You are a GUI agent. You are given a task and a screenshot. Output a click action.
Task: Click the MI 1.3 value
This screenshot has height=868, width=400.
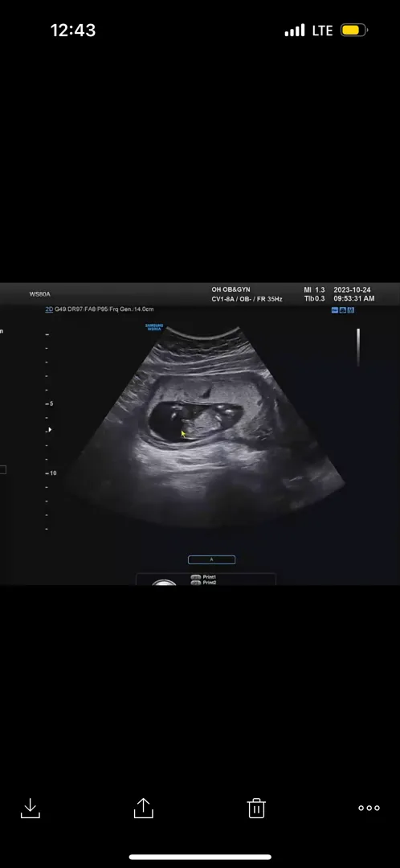[314, 289]
